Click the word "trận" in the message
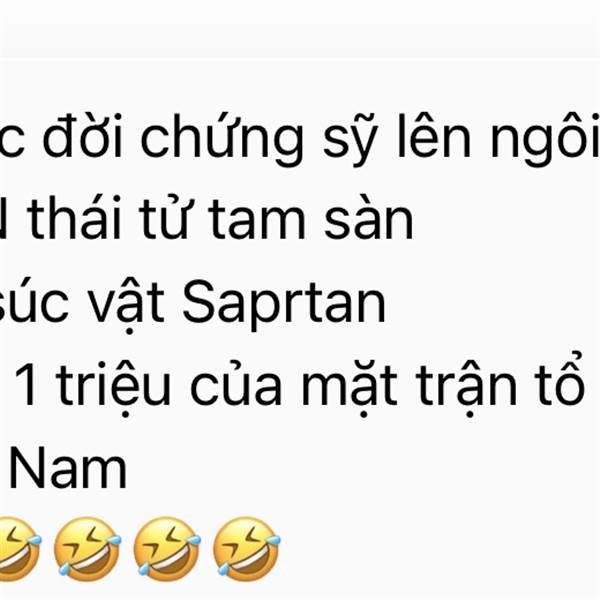Viewport: 600px width, 600px height. (x=466, y=388)
